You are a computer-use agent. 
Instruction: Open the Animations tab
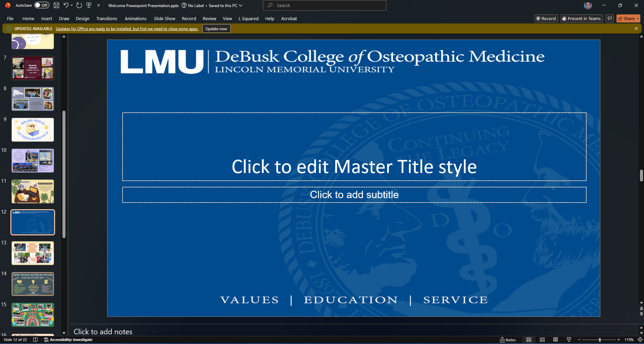pos(136,18)
